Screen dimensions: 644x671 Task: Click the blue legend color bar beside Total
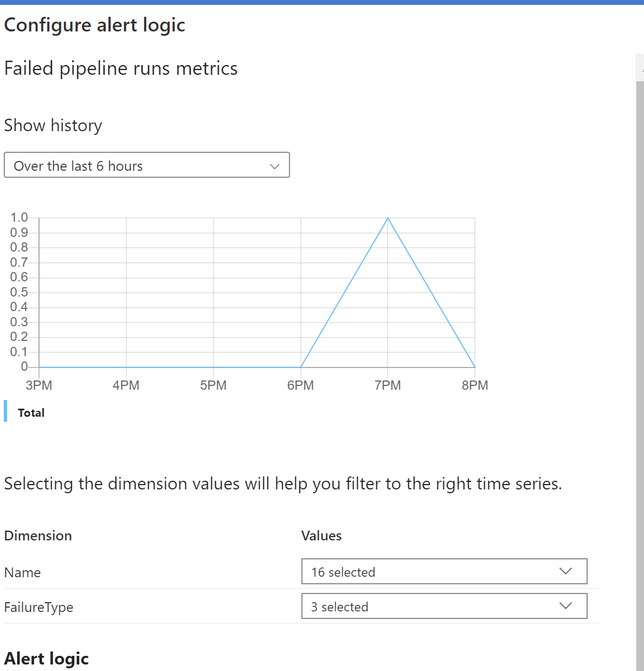(5, 411)
